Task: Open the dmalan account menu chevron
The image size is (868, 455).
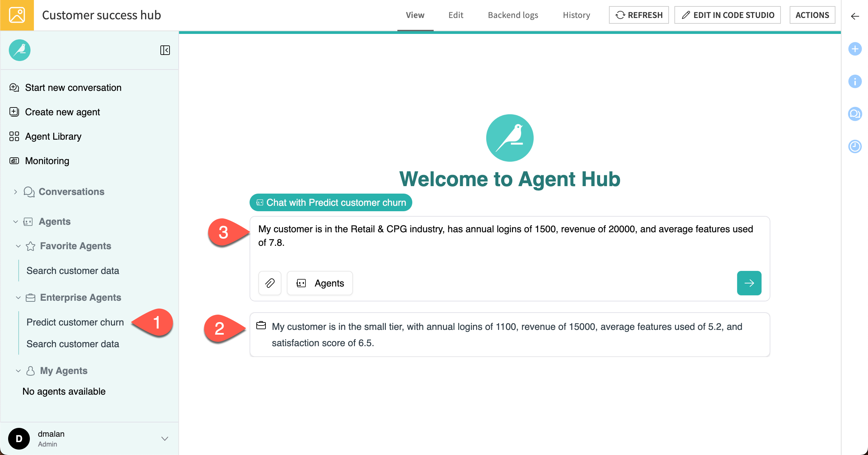Action: [x=165, y=438]
